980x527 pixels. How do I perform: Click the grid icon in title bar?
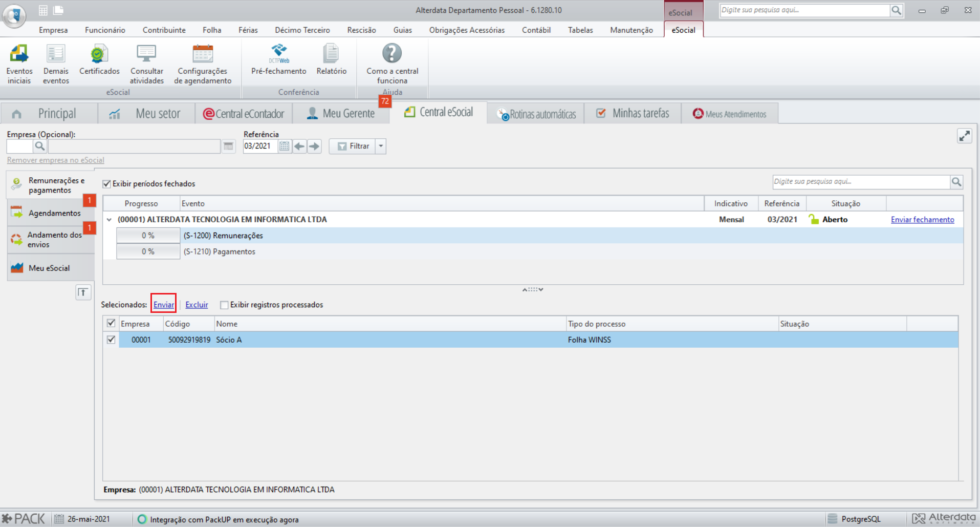coord(43,10)
